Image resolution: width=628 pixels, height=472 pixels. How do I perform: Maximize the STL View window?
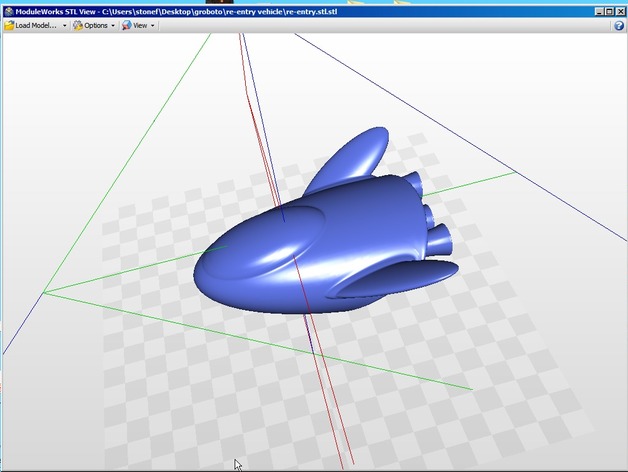[x=608, y=9]
